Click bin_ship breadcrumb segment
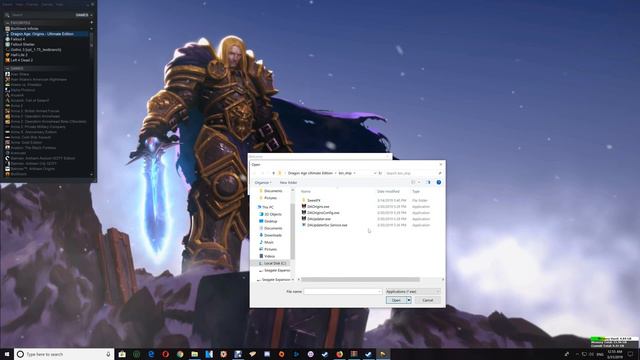The width and height of the screenshot is (640, 360). [x=345, y=173]
